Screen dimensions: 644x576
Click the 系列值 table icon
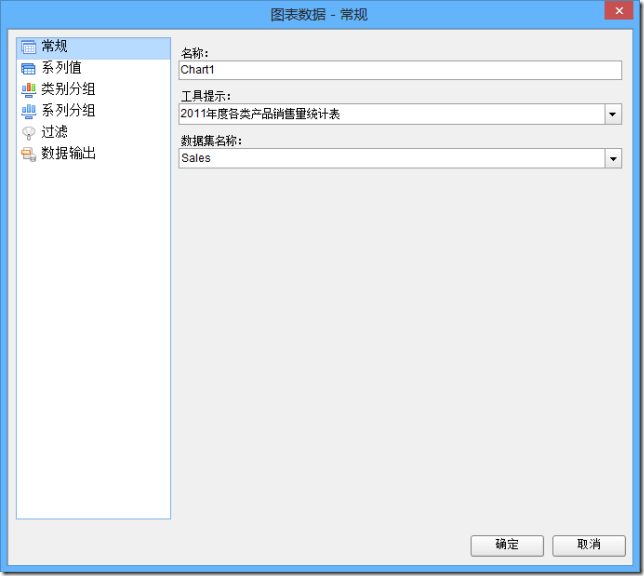[28, 69]
